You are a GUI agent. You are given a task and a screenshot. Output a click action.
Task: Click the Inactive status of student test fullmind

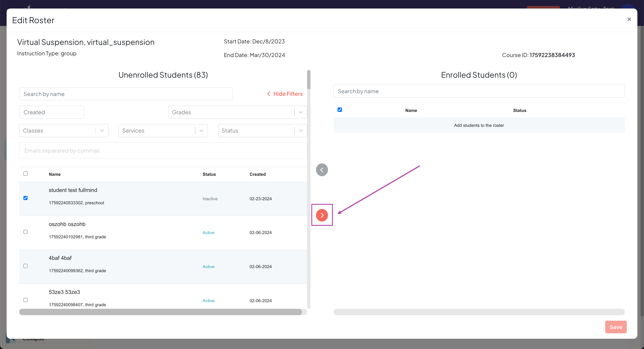[x=210, y=199]
